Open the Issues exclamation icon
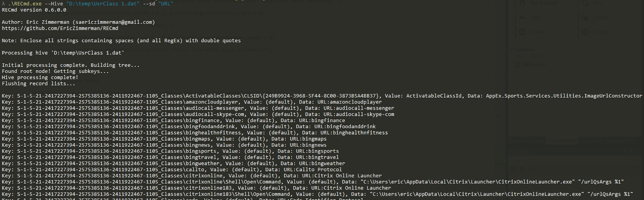This screenshot has width=644, height=200. pyautogui.click(x=522, y=32)
